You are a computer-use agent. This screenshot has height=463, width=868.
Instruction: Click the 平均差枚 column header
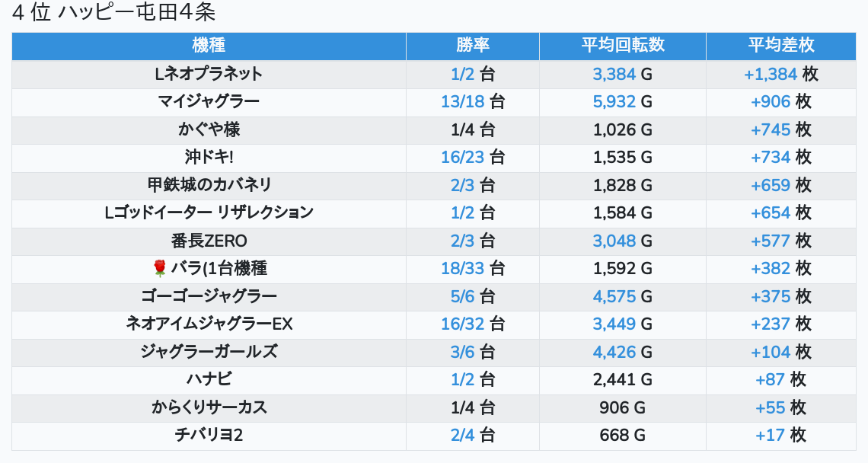point(780,45)
